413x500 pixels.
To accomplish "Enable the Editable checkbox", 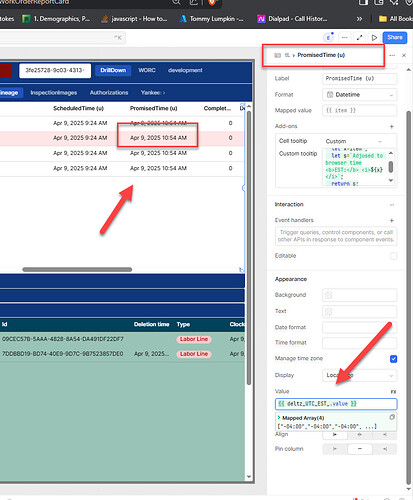I will (x=393, y=256).
